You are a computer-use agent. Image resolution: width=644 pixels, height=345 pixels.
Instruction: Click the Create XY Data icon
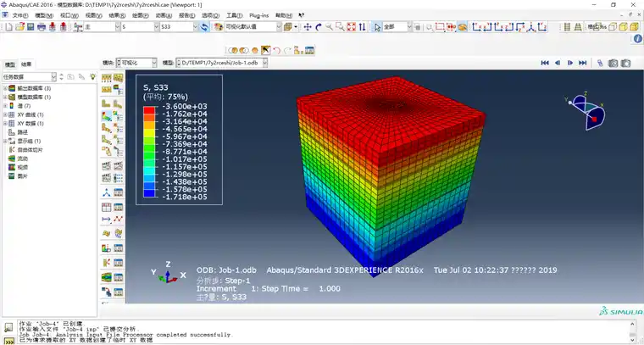107,207
